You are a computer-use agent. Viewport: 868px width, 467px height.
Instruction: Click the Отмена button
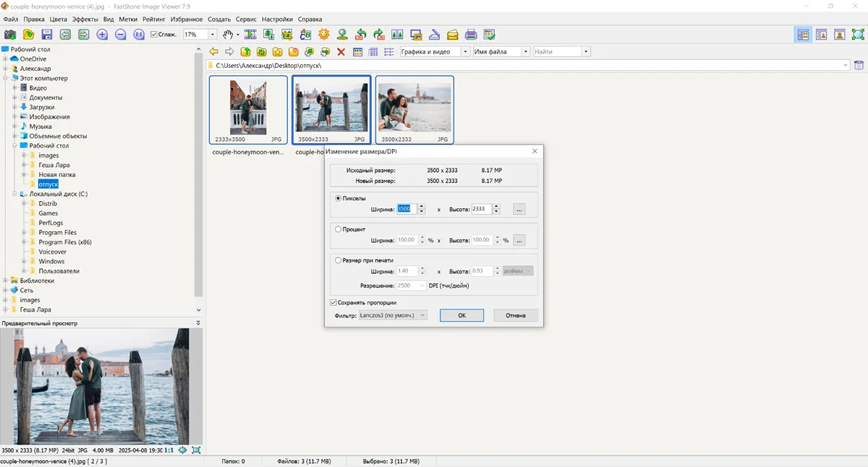click(x=515, y=315)
